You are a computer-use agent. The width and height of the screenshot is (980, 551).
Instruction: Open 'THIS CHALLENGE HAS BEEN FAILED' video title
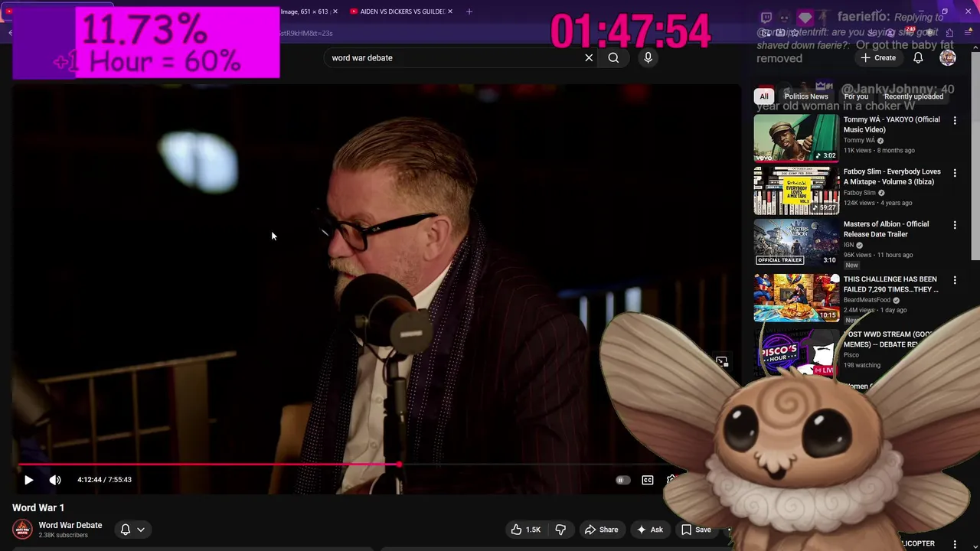pyautogui.click(x=890, y=284)
